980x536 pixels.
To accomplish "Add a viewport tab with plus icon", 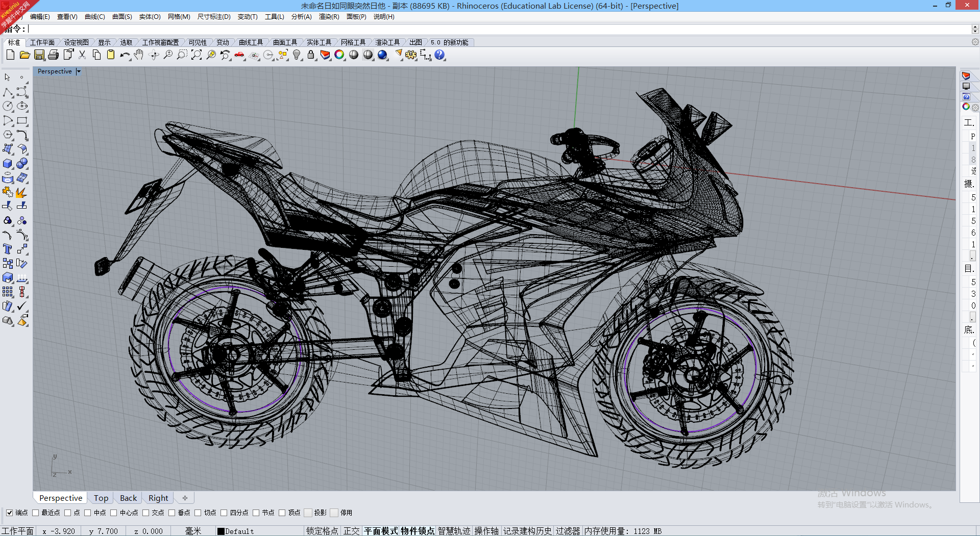I will coord(185,498).
